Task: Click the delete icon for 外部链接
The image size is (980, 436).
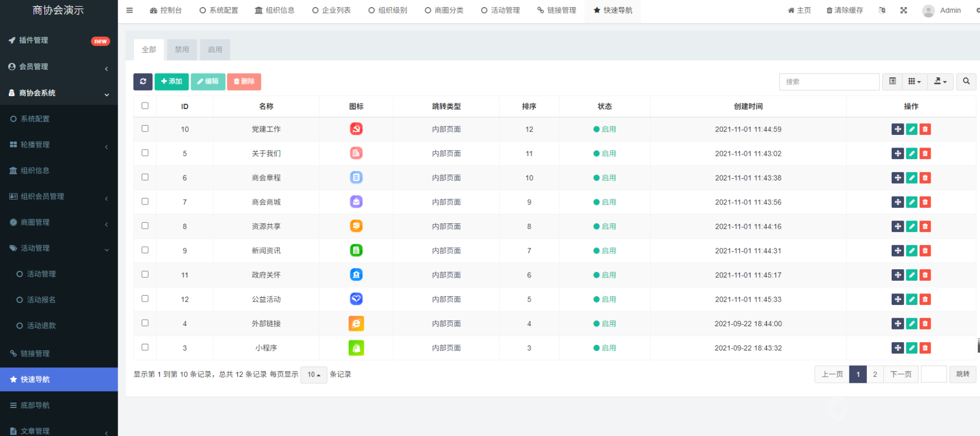Action: pos(925,324)
